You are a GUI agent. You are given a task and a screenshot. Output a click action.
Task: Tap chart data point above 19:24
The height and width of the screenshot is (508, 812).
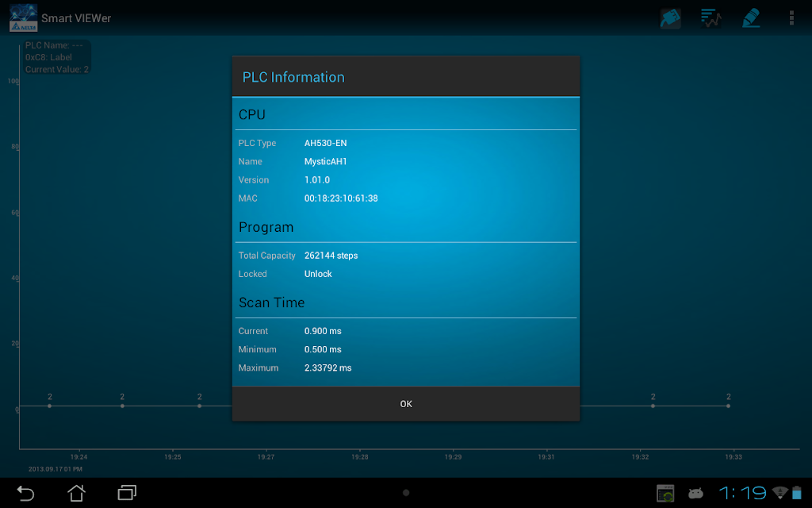[50, 406]
